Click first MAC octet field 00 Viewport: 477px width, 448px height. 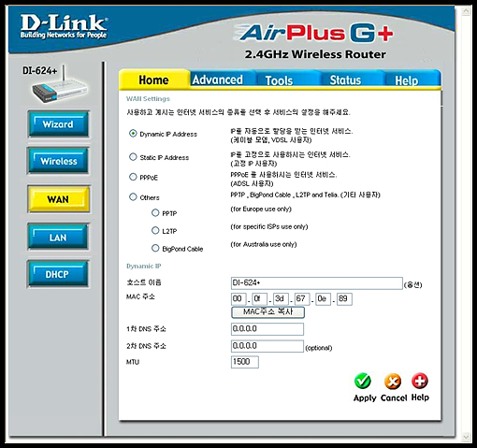[x=238, y=299]
